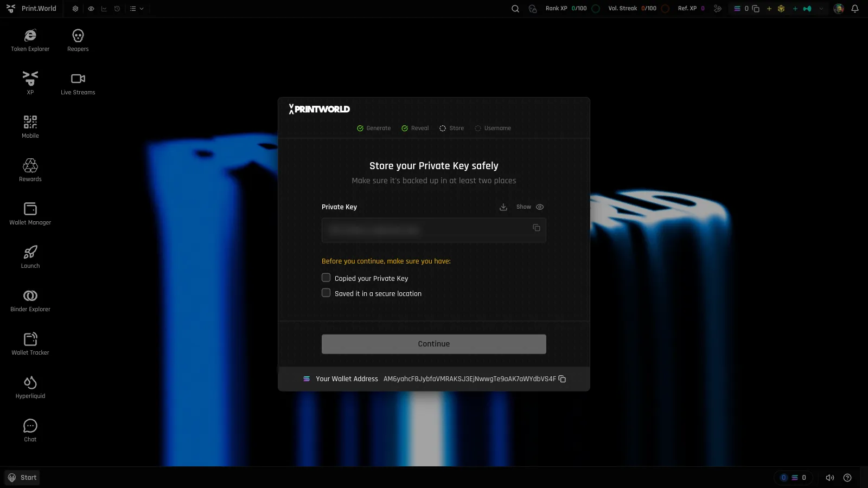Click the help question mark icon
The height and width of the screenshot is (488, 868).
point(847,478)
